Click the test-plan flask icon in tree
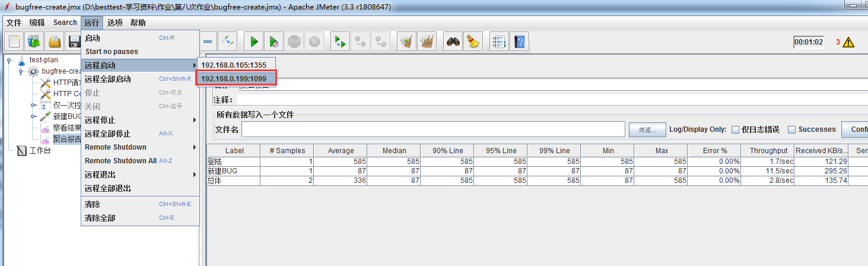Image resolution: width=868 pixels, height=266 pixels. coord(22,60)
